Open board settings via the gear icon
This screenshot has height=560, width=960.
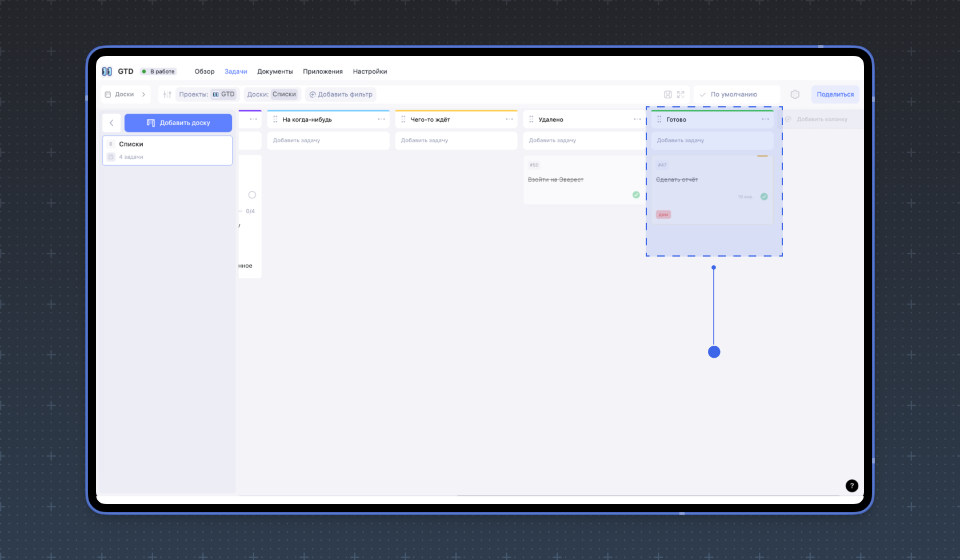click(x=795, y=94)
